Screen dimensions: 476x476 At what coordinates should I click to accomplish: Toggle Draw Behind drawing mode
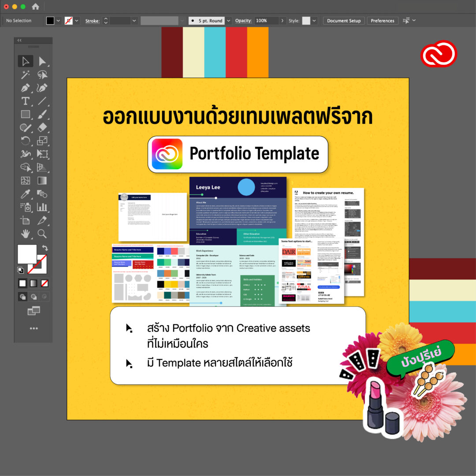33,296
